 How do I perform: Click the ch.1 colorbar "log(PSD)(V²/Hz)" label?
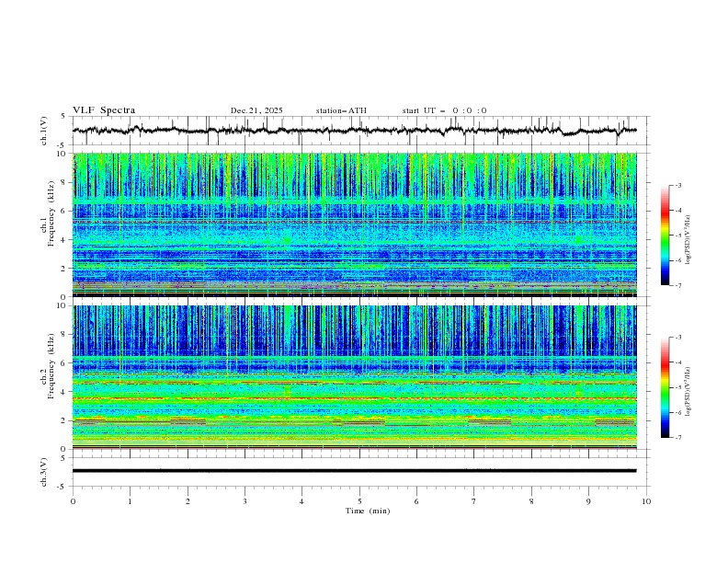688,239
